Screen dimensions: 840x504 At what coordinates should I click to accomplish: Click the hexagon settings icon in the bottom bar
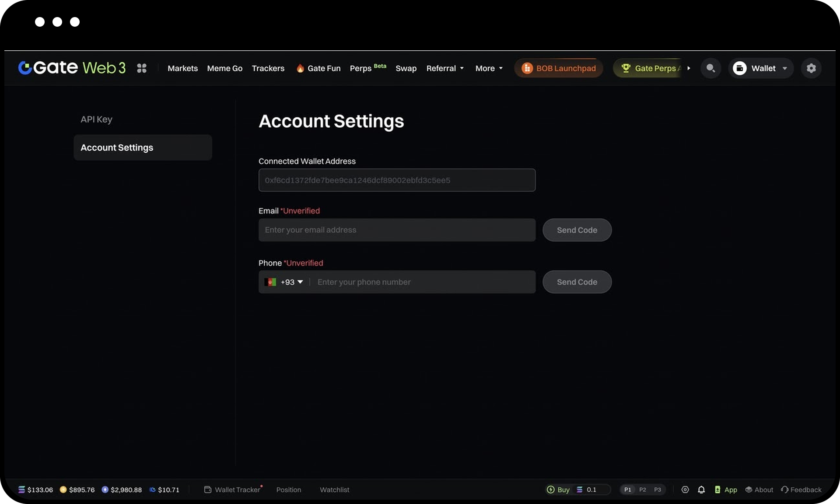[685, 490]
